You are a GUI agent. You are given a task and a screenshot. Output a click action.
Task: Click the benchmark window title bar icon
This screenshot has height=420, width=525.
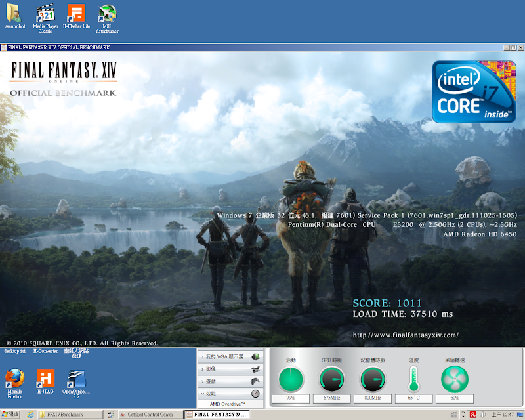(x=4, y=47)
